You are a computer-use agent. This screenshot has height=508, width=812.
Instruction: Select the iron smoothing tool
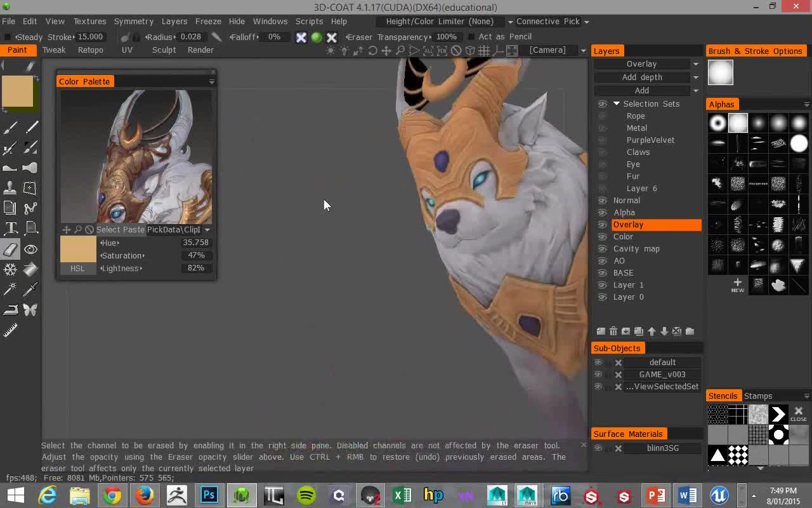[x=10, y=310]
